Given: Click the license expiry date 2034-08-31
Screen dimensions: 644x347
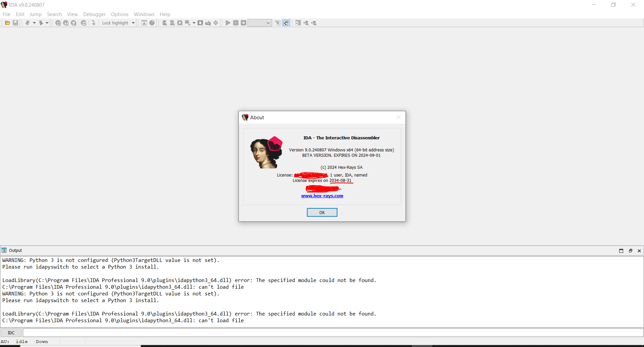Looking at the screenshot, I should [x=340, y=180].
